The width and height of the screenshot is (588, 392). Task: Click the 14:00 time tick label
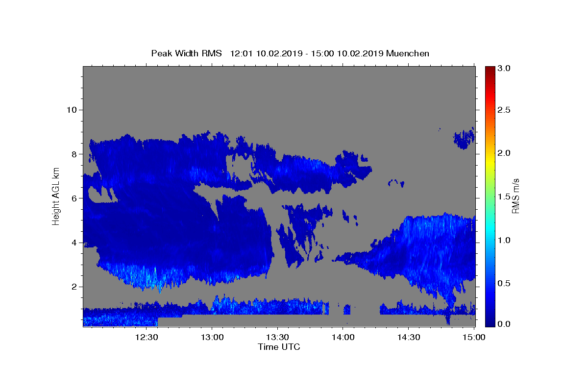click(x=343, y=338)
